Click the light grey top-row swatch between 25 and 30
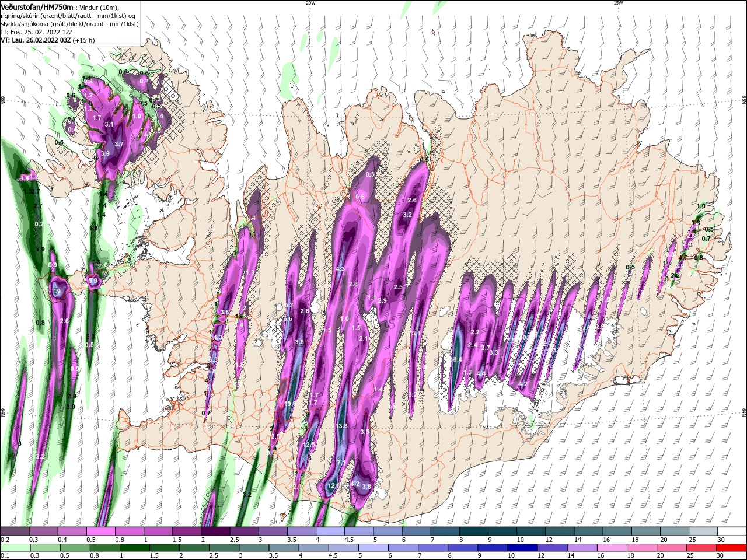The height and width of the screenshot is (560, 747). [x=703, y=531]
